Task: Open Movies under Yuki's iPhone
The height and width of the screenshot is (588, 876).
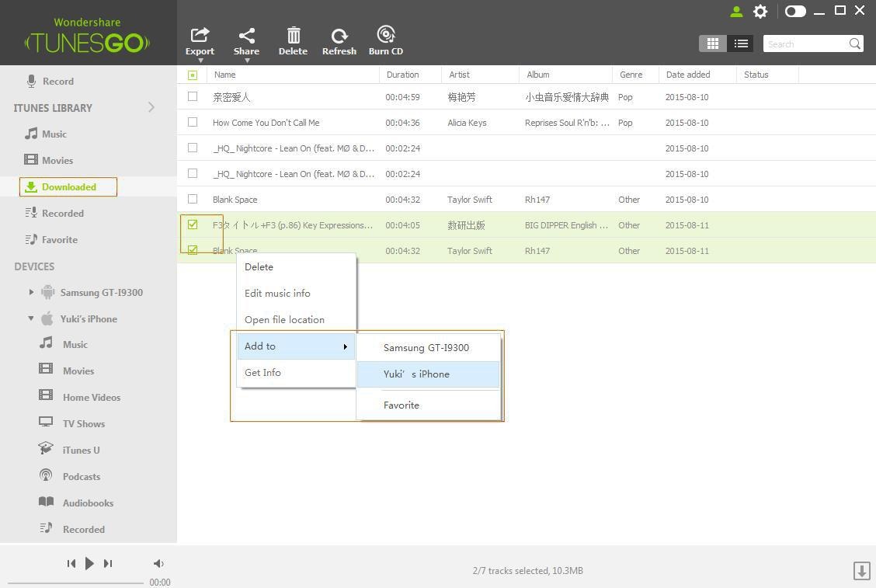Action: (67, 370)
